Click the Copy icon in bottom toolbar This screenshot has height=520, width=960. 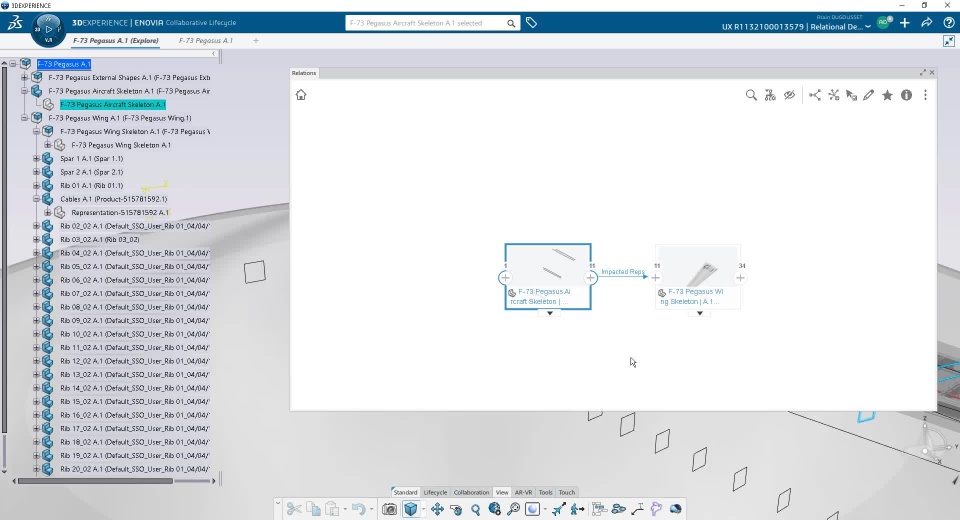pos(313,509)
